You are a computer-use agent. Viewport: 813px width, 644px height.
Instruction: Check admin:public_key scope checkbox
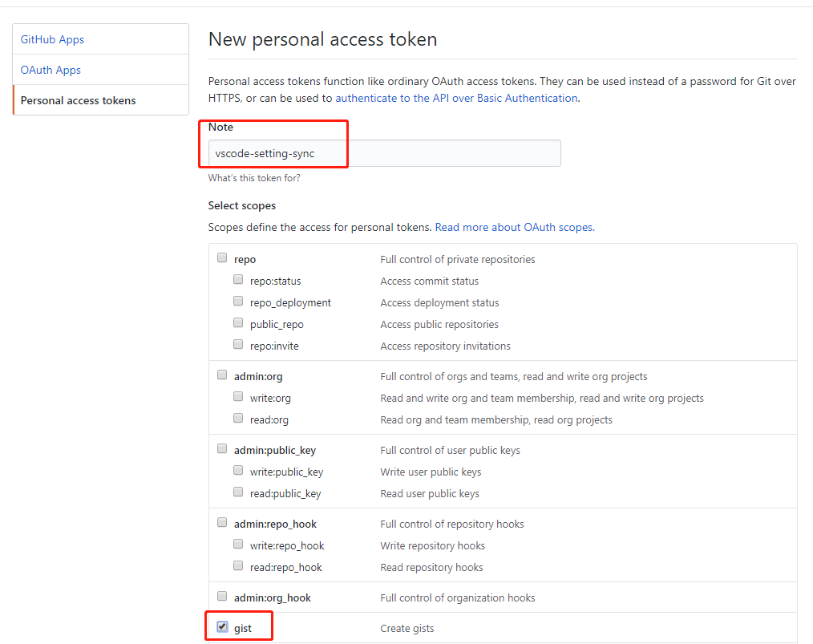pos(222,449)
